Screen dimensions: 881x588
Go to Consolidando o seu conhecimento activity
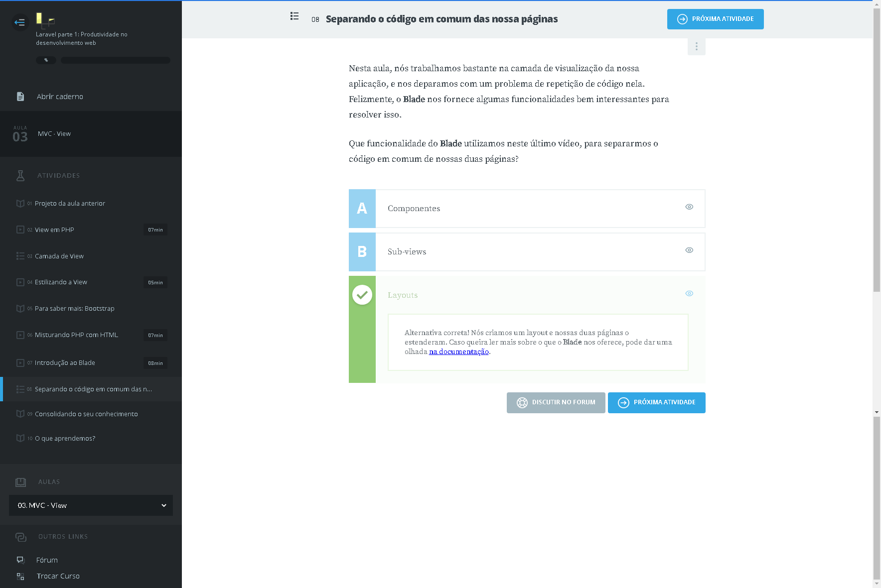point(86,414)
